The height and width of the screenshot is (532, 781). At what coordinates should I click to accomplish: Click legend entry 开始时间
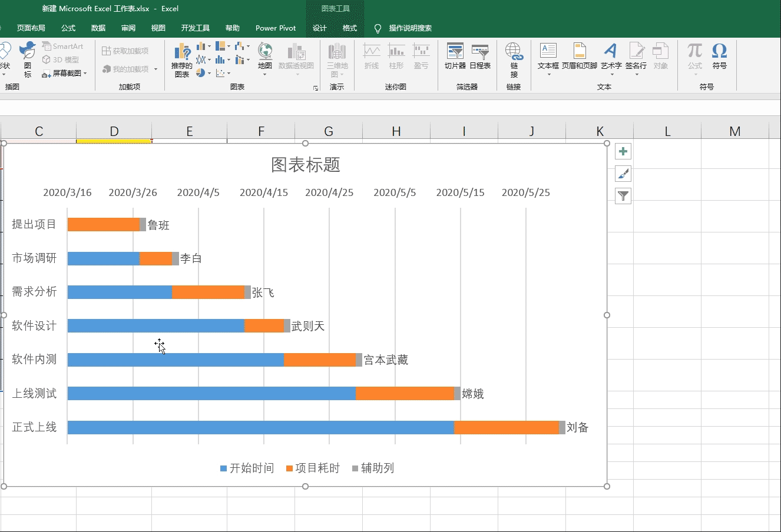tap(247, 468)
